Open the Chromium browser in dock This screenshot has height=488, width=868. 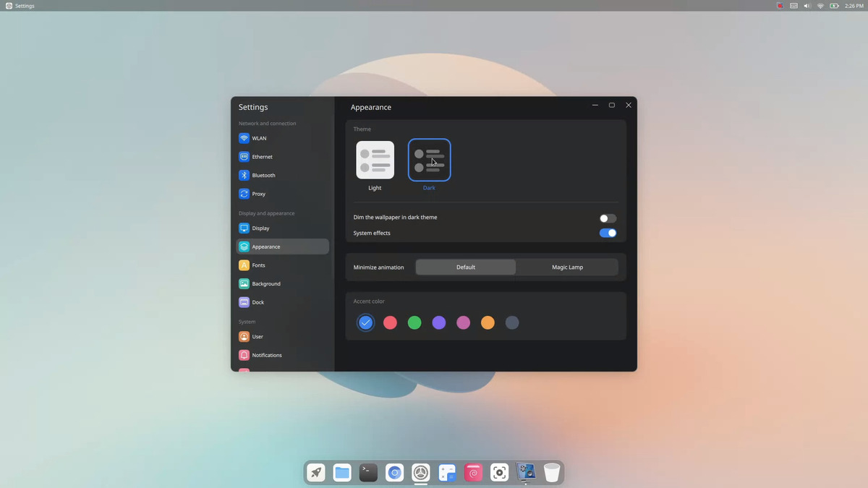(x=394, y=473)
